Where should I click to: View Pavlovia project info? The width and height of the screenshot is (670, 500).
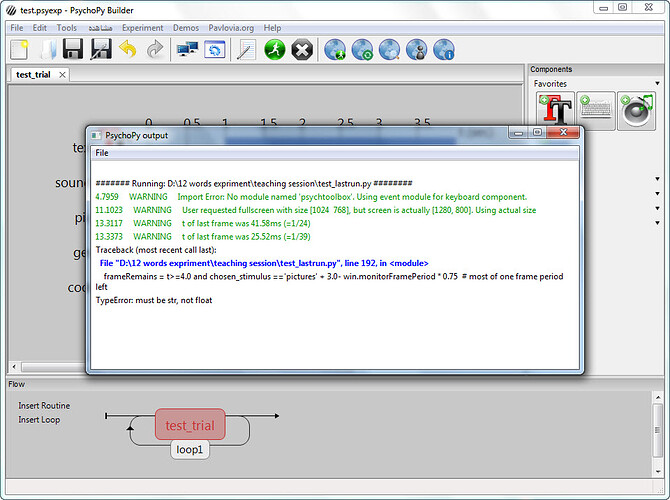(444, 50)
